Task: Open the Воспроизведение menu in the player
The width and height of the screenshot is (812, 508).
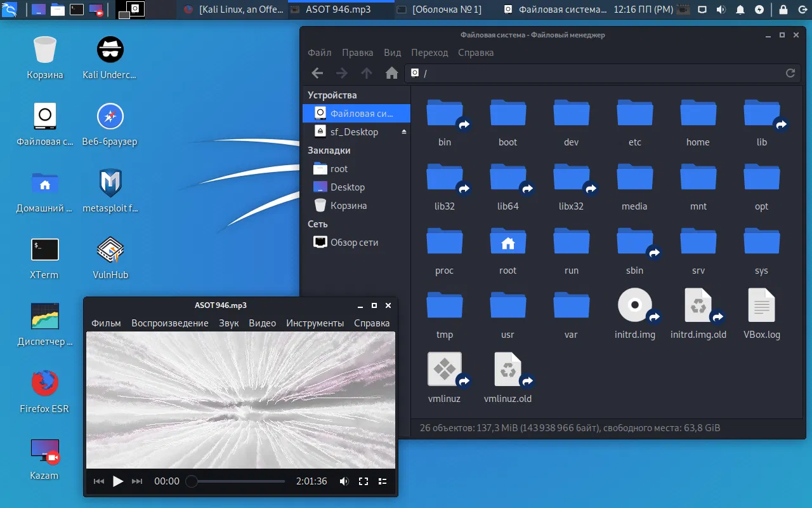Action: [169, 323]
